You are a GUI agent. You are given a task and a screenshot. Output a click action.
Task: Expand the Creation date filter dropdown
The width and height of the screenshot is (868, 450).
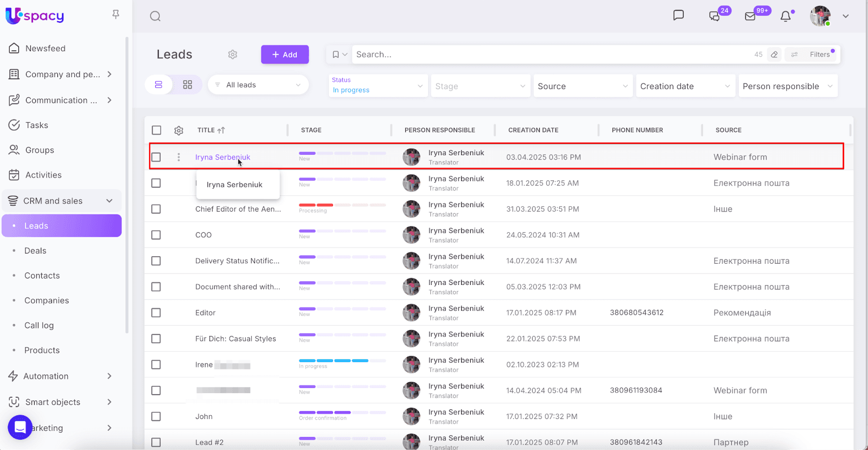tap(685, 86)
